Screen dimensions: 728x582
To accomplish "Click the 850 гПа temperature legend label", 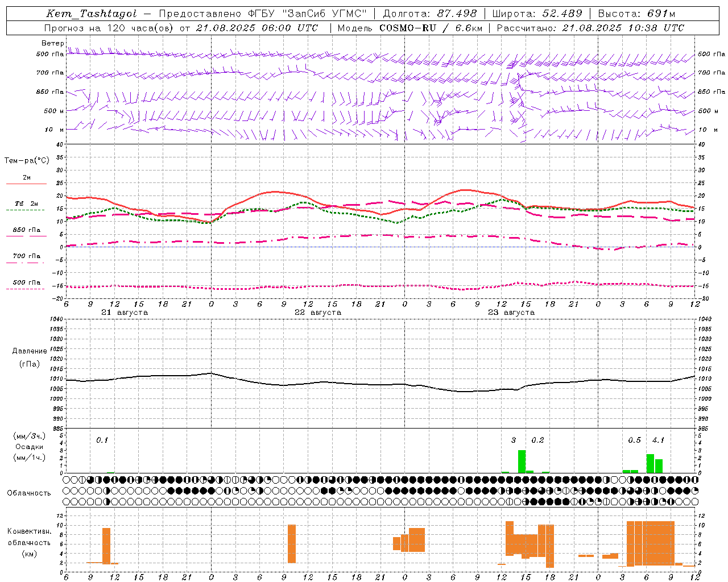I will (x=27, y=230).
